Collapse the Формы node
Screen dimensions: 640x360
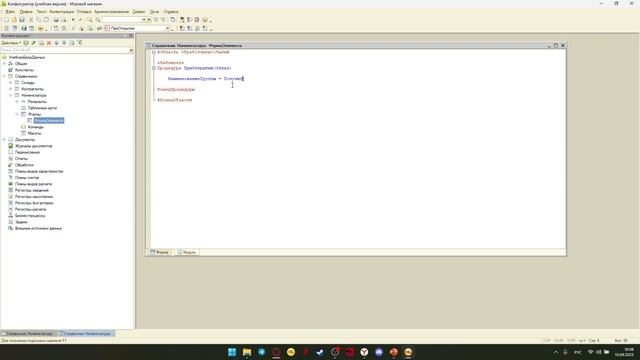tap(17, 114)
